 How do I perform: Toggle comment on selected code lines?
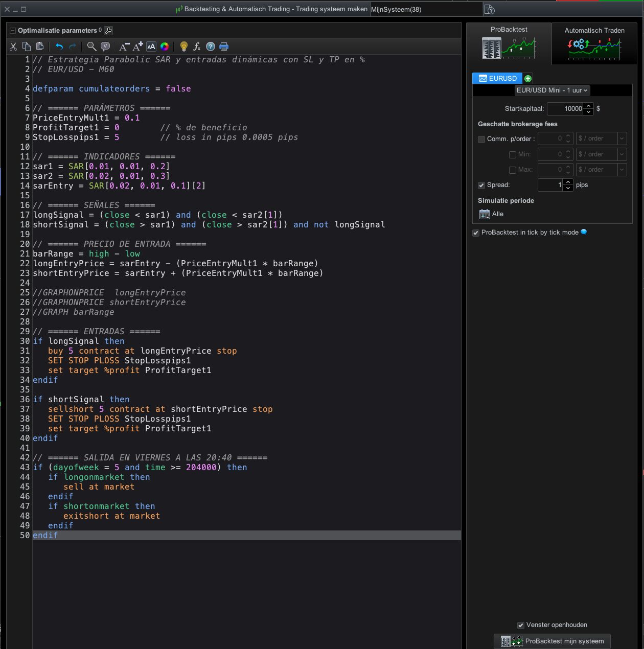(105, 47)
